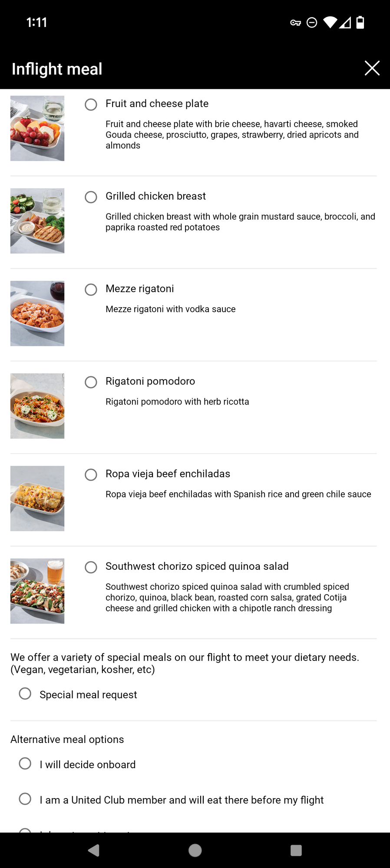Choose Grilled chicken breast radio button

[91, 197]
